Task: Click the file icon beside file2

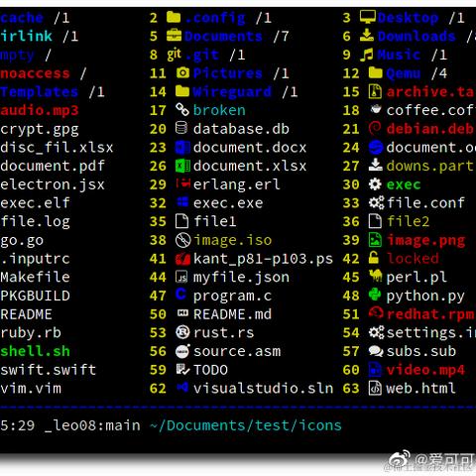Action: [375, 221]
